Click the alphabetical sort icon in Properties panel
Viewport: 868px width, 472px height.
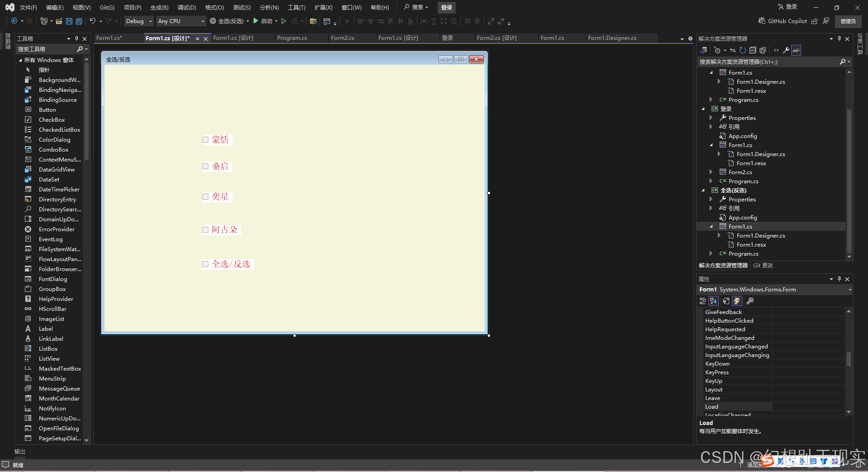point(713,300)
